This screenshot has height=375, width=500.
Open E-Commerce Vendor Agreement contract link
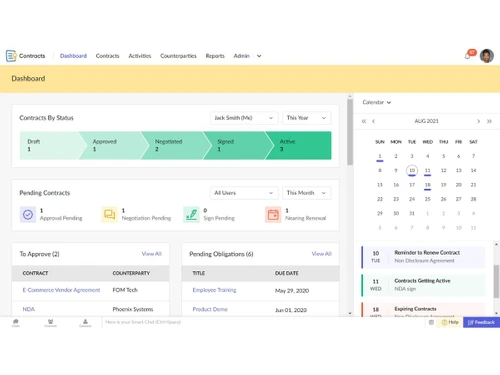coord(61,290)
